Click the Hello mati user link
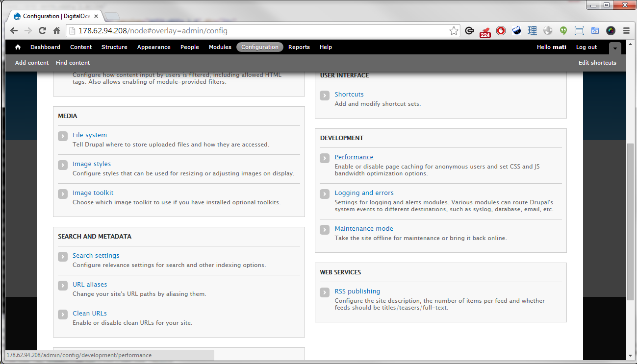Image resolution: width=637 pixels, height=364 pixels. tap(552, 47)
